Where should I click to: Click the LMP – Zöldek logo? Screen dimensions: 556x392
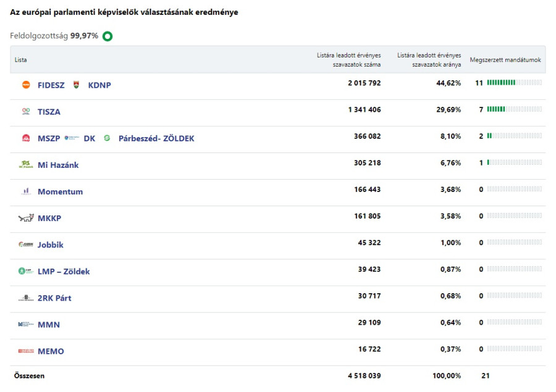click(x=26, y=271)
